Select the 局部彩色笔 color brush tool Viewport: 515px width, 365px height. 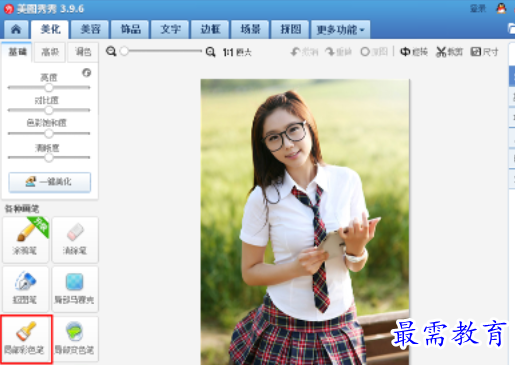coord(26,339)
